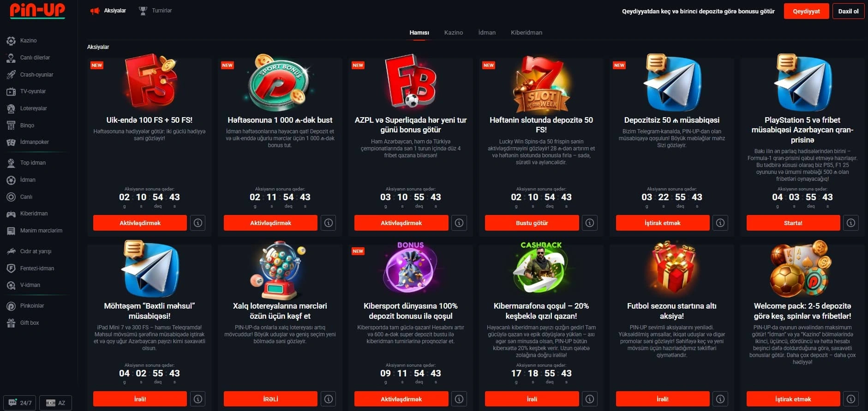Click Bustu götür on slot of week
868x411 pixels.
click(532, 223)
